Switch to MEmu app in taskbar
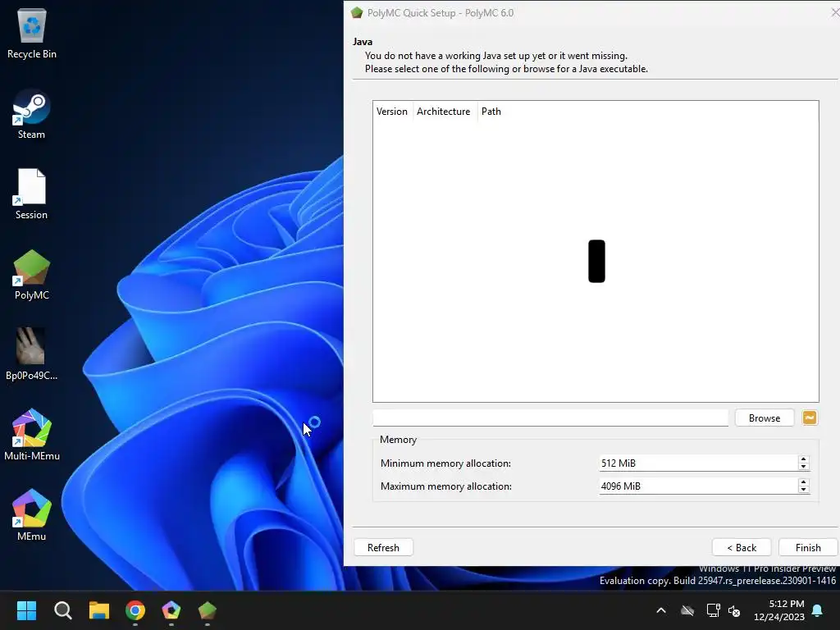The image size is (840, 630). (171, 610)
